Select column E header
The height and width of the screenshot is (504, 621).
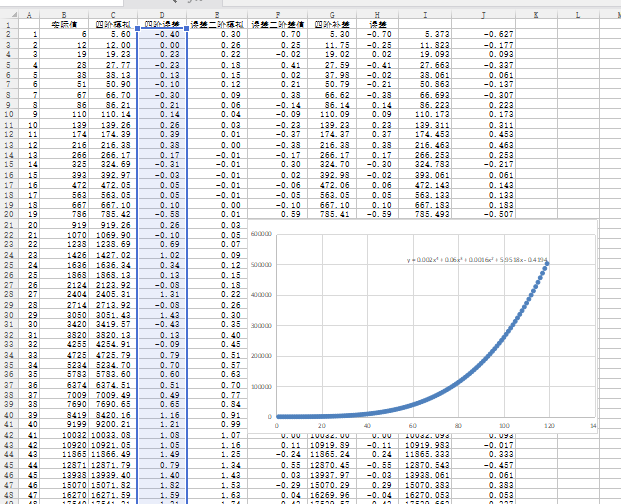tap(217, 15)
